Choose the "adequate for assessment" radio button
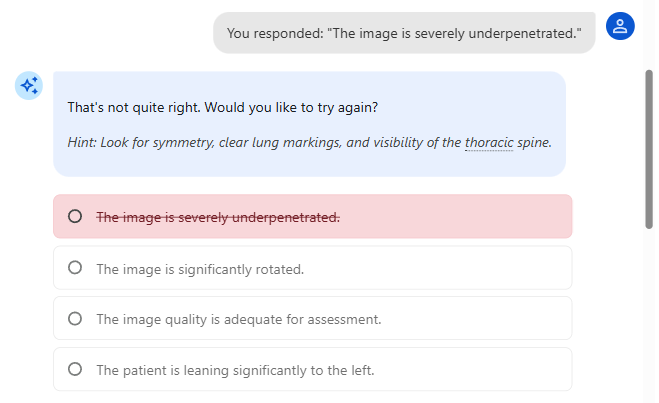The width and height of the screenshot is (659, 403). coord(75,319)
